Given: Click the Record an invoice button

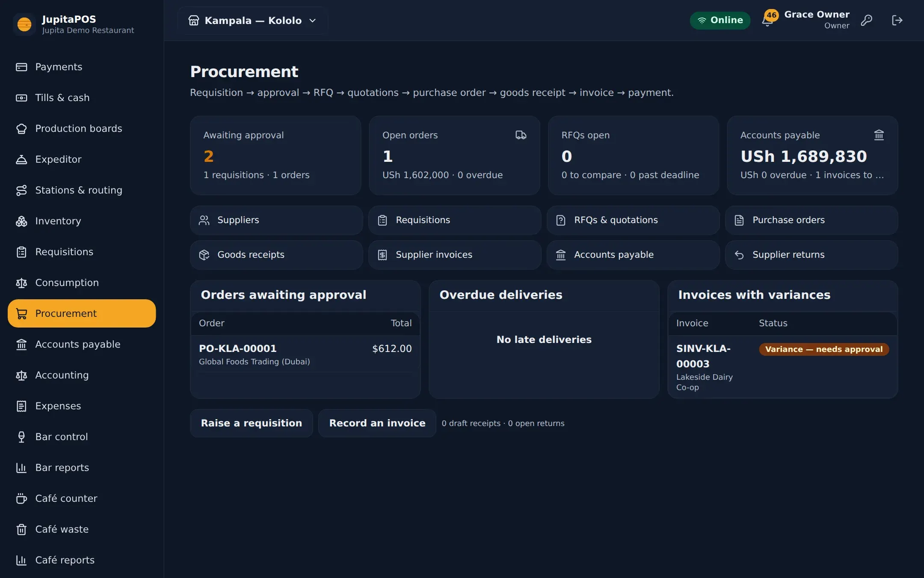Looking at the screenshot, I should click(x=377, y=423).
